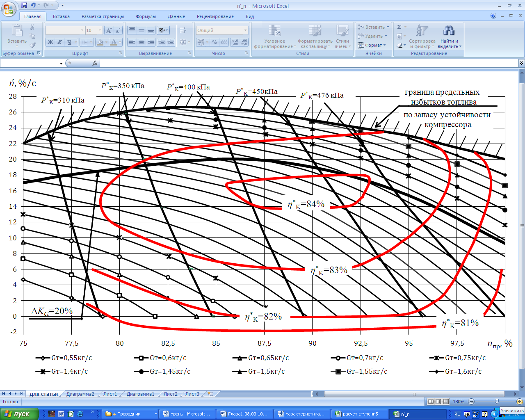Open the Name Box dropdown arrow
Screen dimensions: 525x420
click(61, 63)
